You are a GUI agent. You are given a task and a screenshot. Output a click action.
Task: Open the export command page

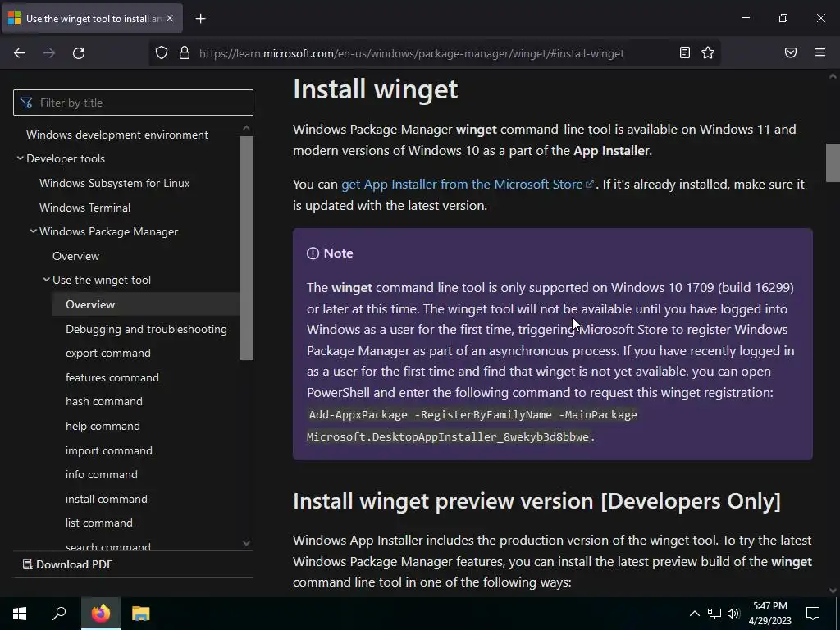click(107, 353)
